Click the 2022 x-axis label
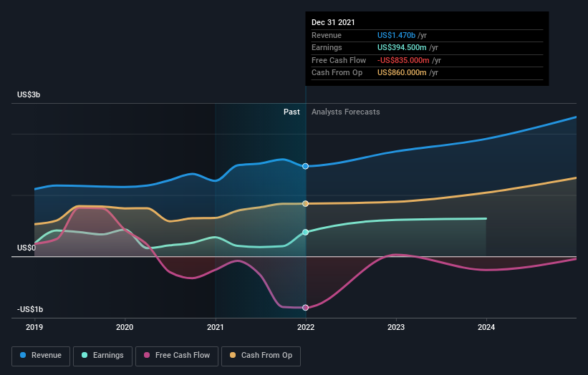Image resolution: width=588 pixels, height=375 pixels. click(x=306, y=328)
